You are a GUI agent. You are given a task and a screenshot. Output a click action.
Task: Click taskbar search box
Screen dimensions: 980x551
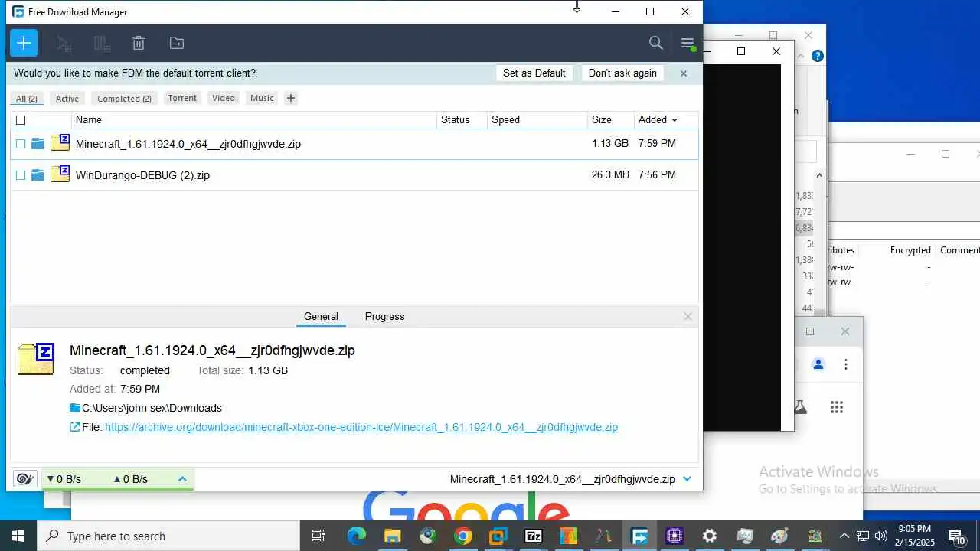click(x=168, y=536)
